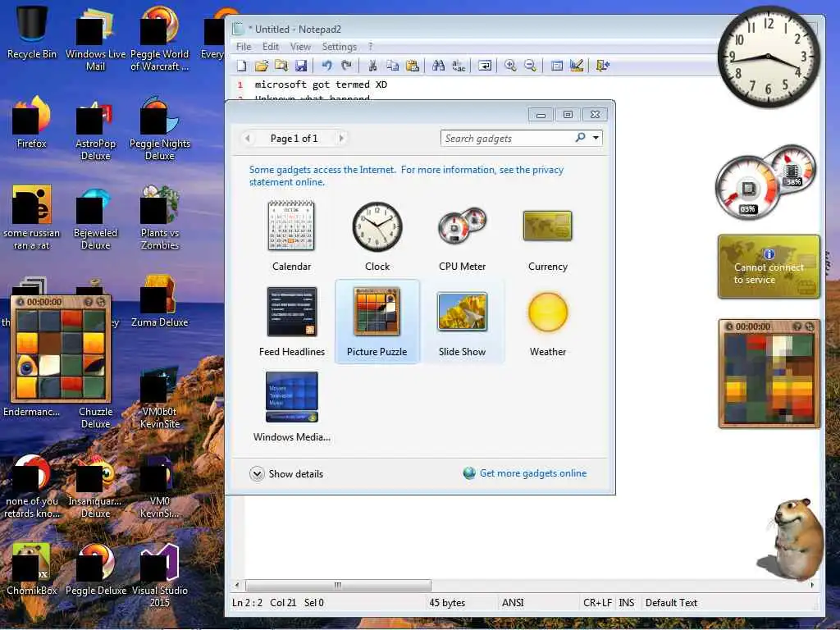Viewport: 840px width, 630px height.
Task: Select the Peggle Deluxe desktop icon
Action: point(96,570)
